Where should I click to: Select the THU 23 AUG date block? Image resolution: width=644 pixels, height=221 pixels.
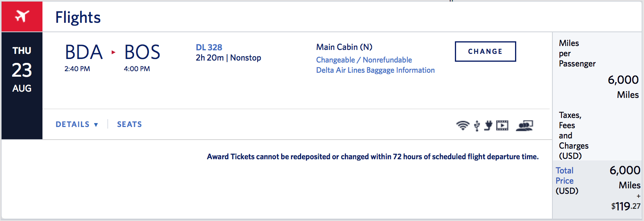pyautogui.click(x=22, y=70)
